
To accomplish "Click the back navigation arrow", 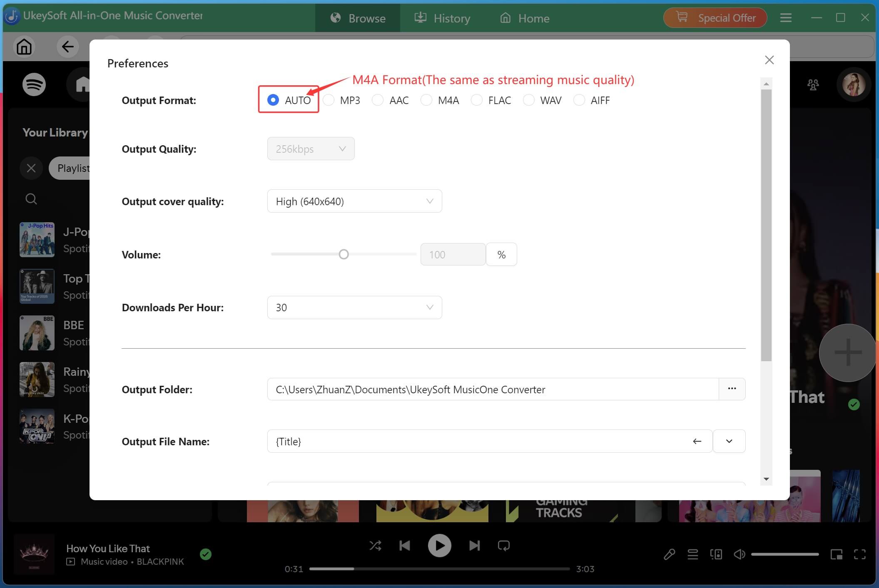I will pos(68,47).
